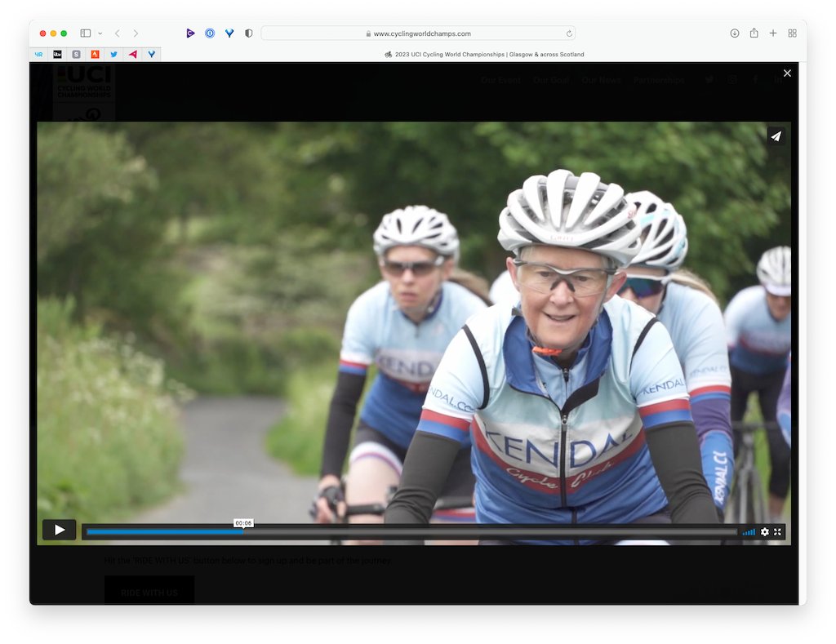
Task: Show Safari downloads
Action: tap(734, 33)
